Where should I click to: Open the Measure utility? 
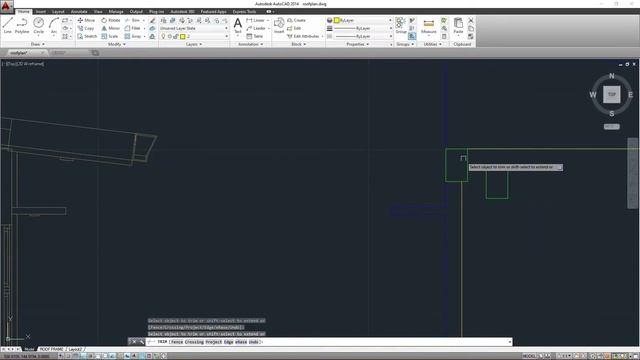429,26
